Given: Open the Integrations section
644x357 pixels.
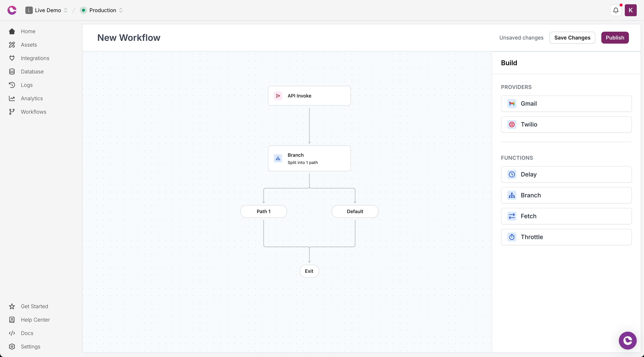Looking at the screenshot, I should click(x=35, y=58).
